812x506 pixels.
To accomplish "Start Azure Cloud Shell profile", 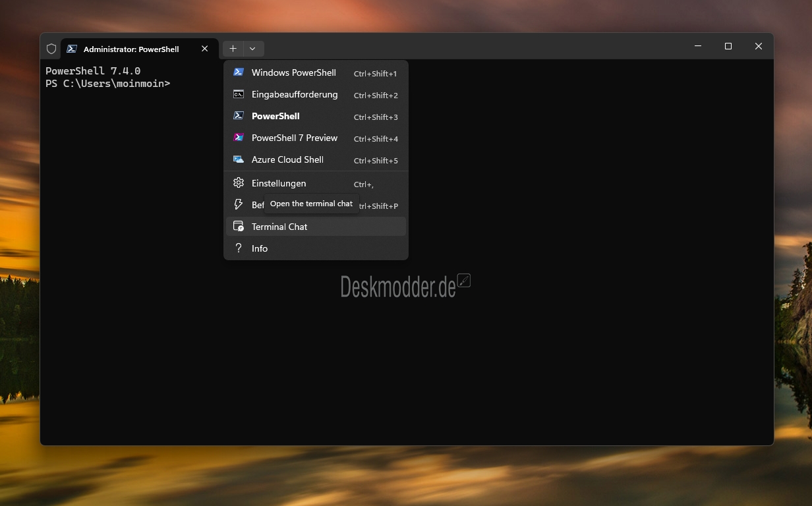I will point(316,159).
